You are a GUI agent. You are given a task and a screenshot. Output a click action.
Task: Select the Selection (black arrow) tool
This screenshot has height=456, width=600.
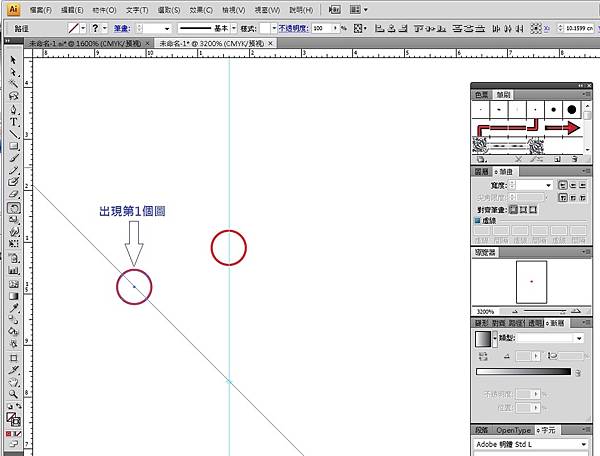pyautogui.click(x=13, y=60)
